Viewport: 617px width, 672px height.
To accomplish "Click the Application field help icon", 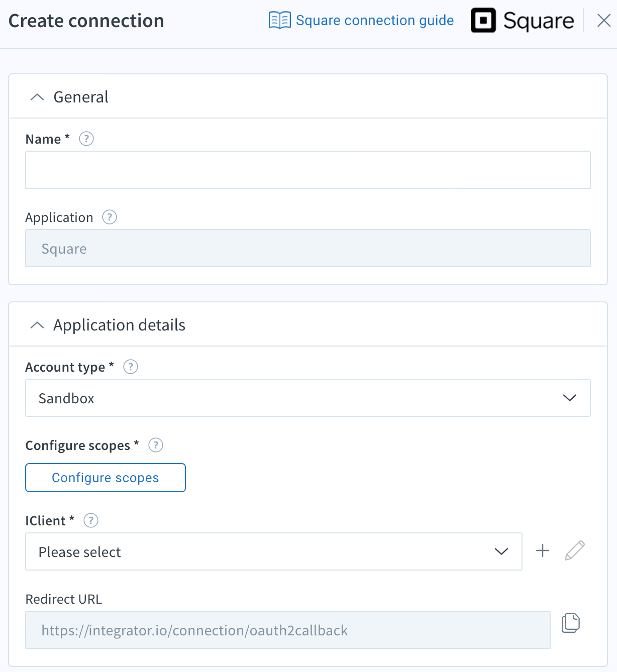I will pyautogui.click(x=109, y=217).
